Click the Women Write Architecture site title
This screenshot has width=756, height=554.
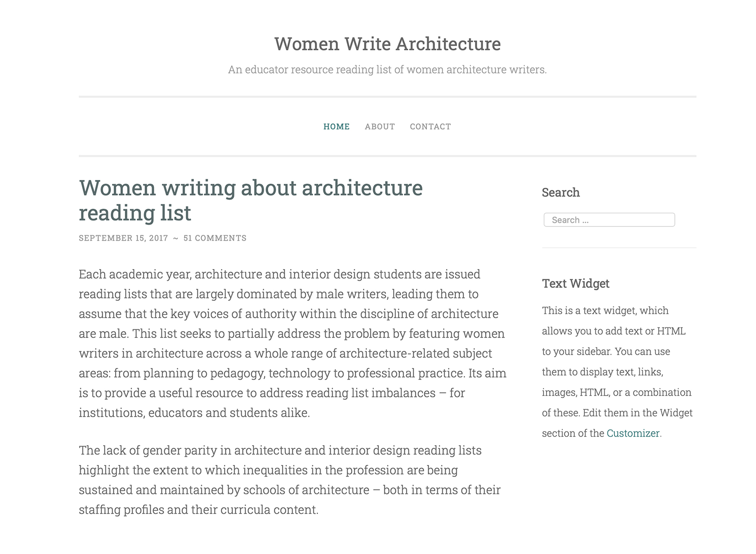coord(387,44)
